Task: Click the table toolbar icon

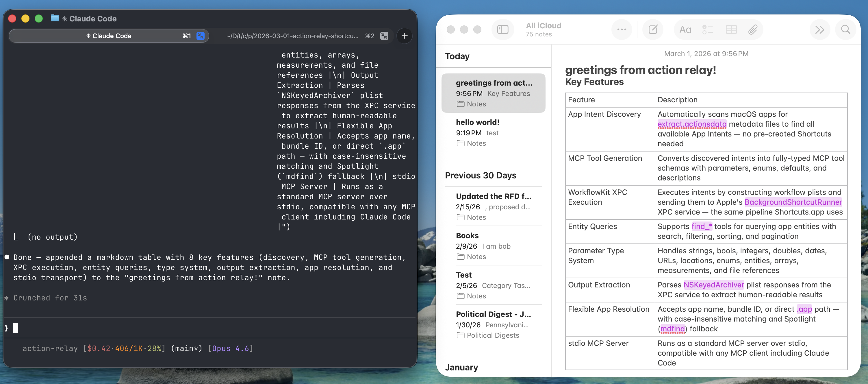Action: [731, 30]
